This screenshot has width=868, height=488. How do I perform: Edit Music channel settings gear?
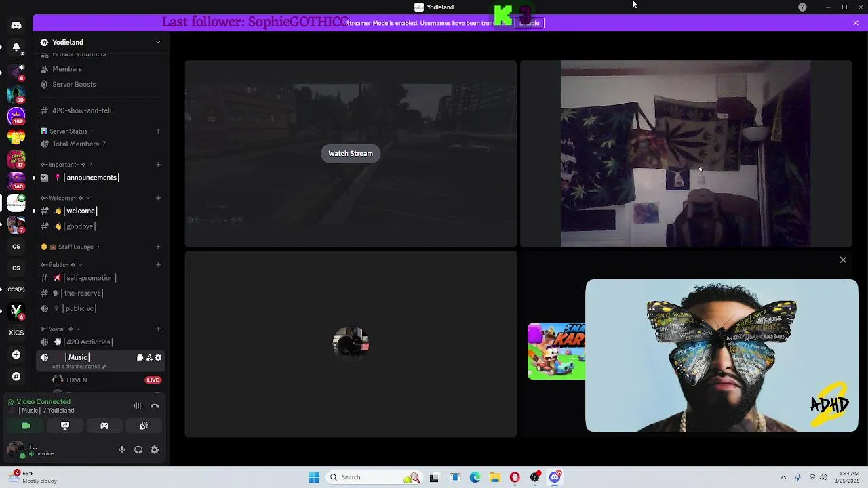(159, 357)
